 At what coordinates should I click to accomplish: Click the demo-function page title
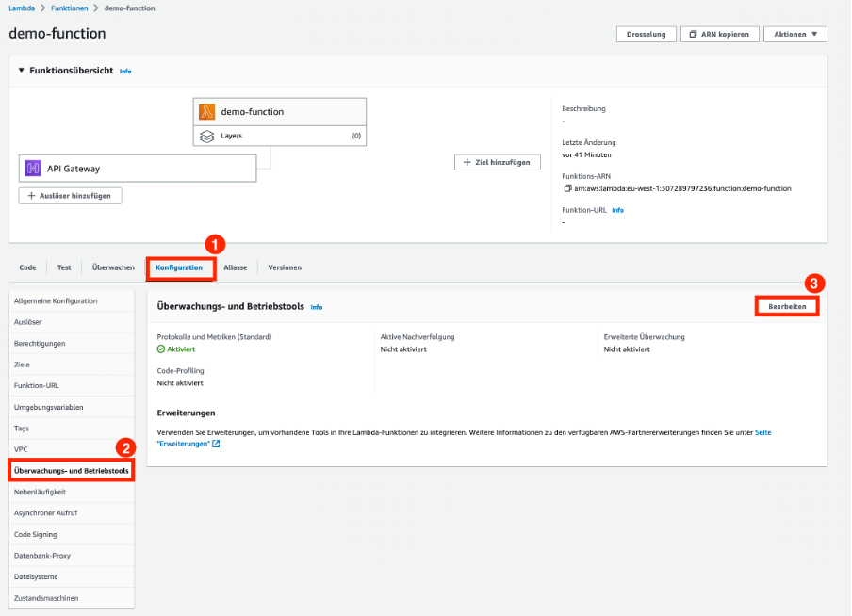pyautogui.click(x=57, y=34)
